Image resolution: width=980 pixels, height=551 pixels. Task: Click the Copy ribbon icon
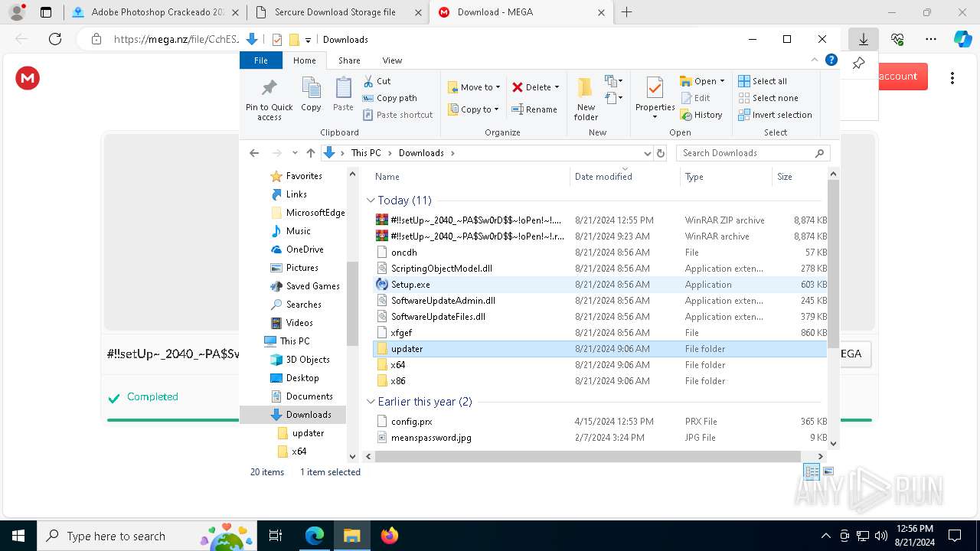pos(311,95)
